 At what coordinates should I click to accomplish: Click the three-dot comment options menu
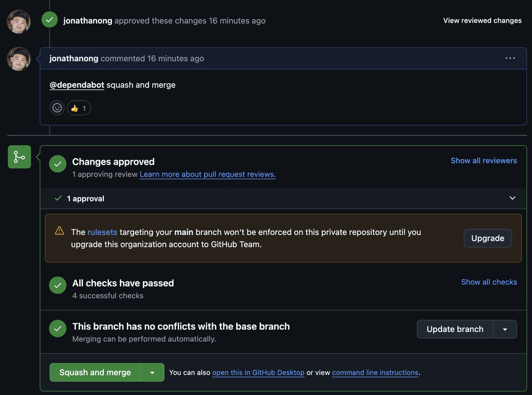click(x=510, y=58)
